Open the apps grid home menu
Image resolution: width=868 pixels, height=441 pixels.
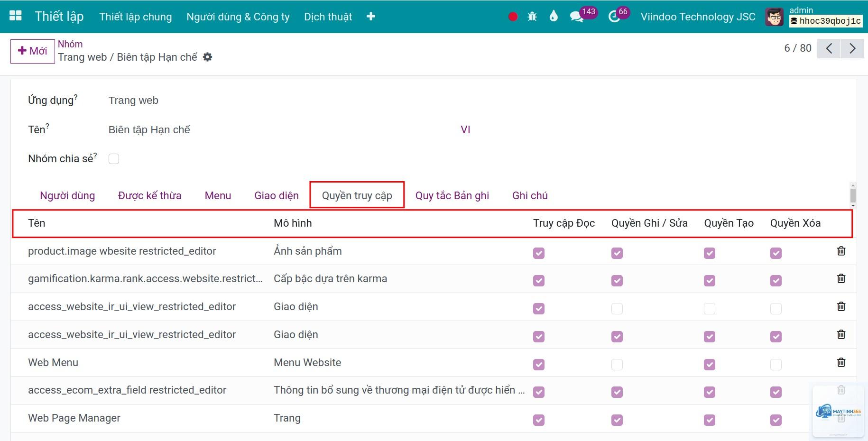16,16
